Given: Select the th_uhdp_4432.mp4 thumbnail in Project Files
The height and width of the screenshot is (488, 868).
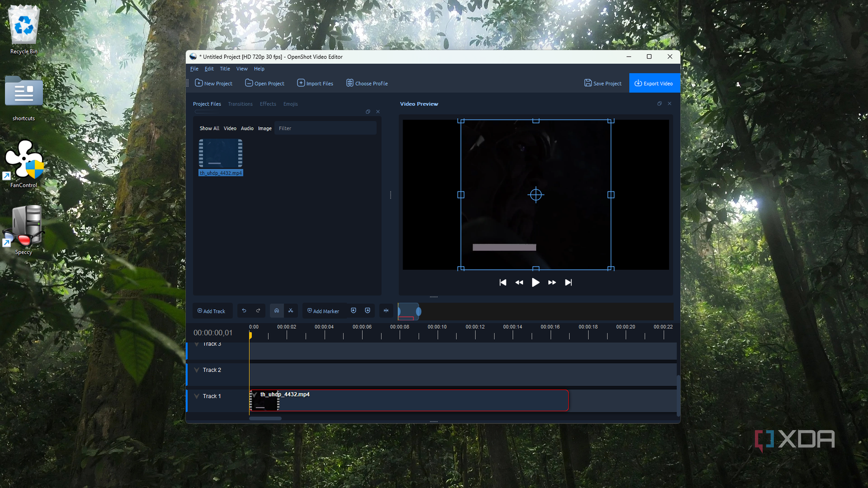Looking at the screenshot, I should 220,154.
